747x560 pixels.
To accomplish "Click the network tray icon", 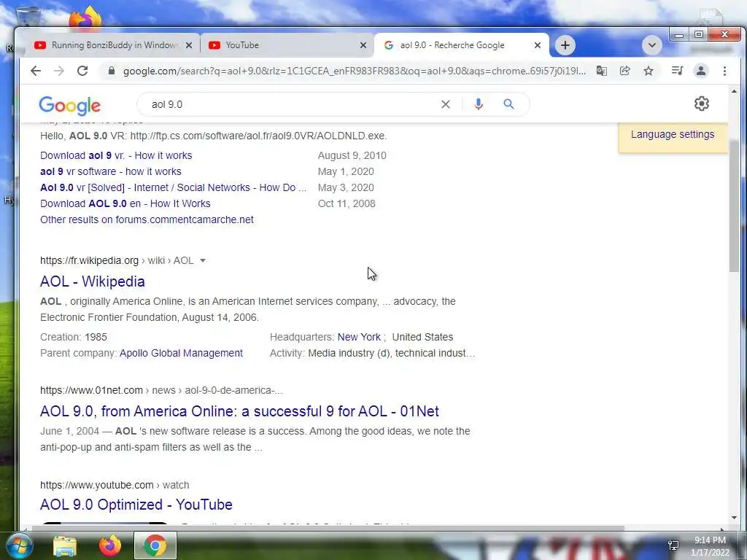I will pyautogui.click(x=673, y=545).
